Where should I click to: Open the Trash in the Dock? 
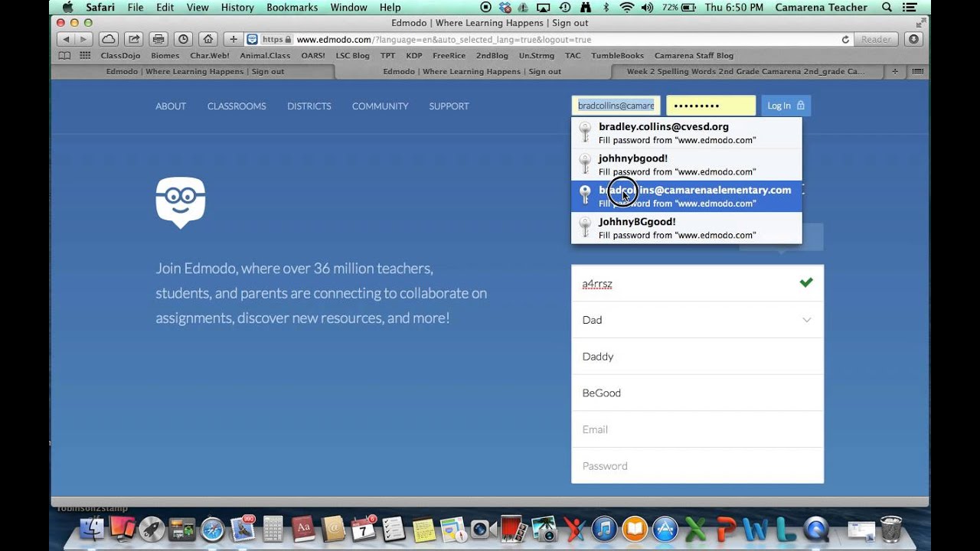tap(891, 529)
